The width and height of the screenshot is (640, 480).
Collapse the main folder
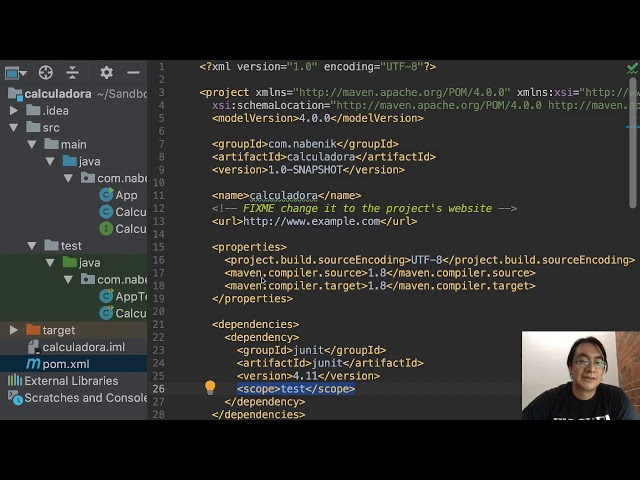coord(32,144)
